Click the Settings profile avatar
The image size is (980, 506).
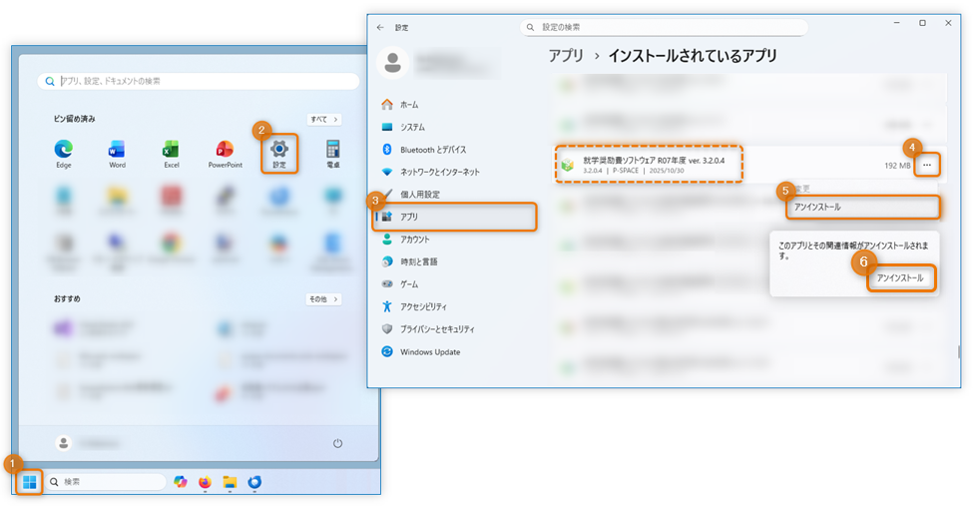point(392,63)
